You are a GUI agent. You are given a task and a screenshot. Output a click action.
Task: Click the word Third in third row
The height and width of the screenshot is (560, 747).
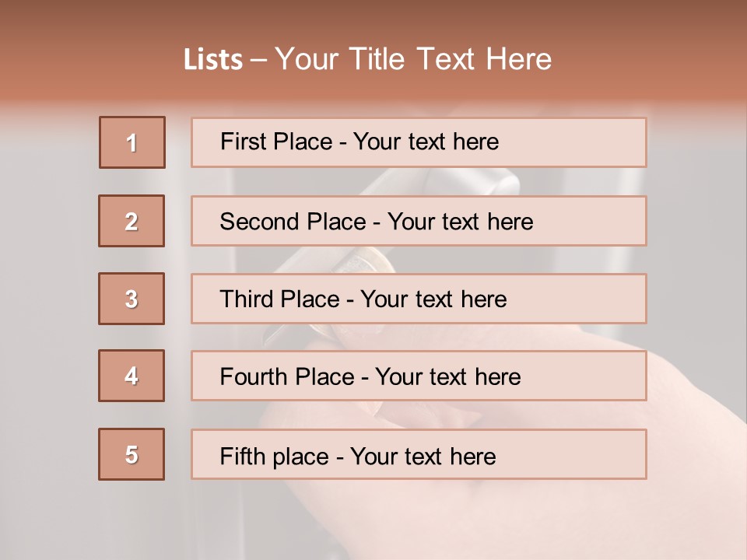[246, 299]
